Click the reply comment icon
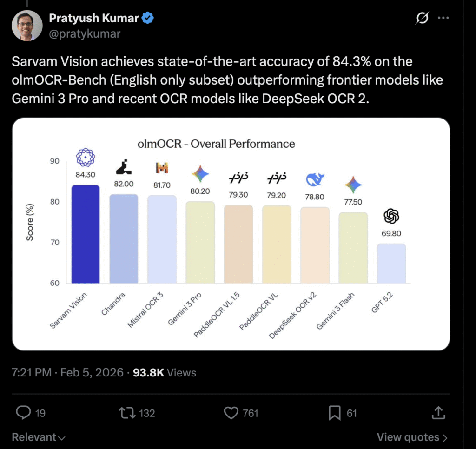This screenshot has height=449, width=476. 23,412
